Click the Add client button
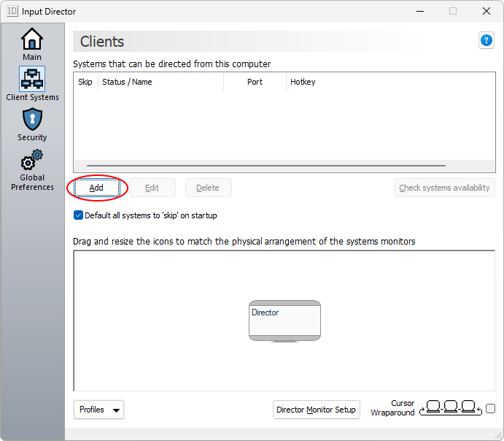 tap(96, 188)
